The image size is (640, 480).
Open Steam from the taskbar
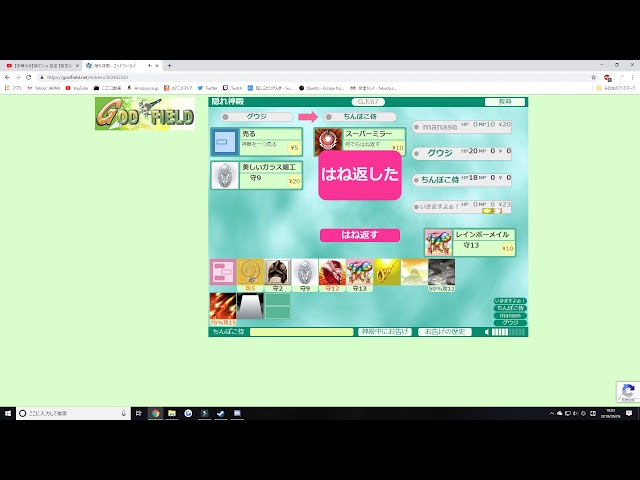(x=221, y=413)
